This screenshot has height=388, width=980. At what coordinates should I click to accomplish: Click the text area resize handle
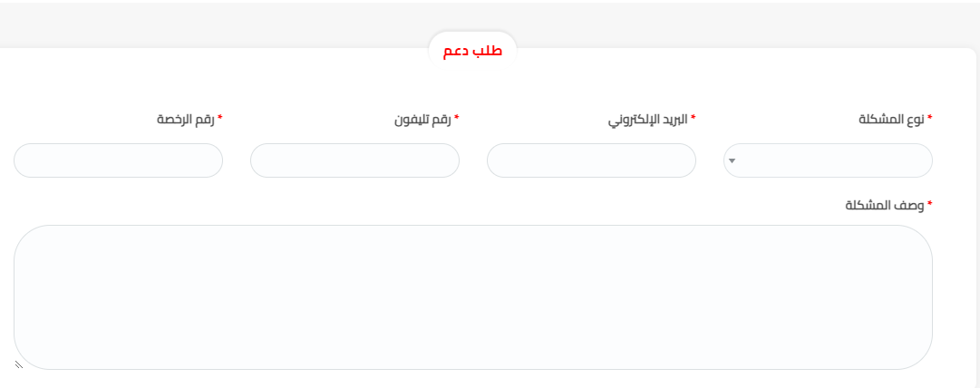click(x=19, y=364)
